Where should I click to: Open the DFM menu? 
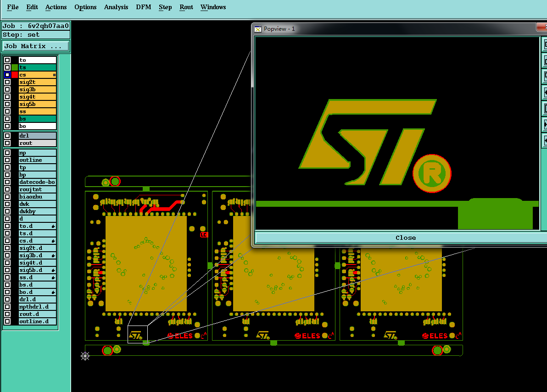click(143, 7)
